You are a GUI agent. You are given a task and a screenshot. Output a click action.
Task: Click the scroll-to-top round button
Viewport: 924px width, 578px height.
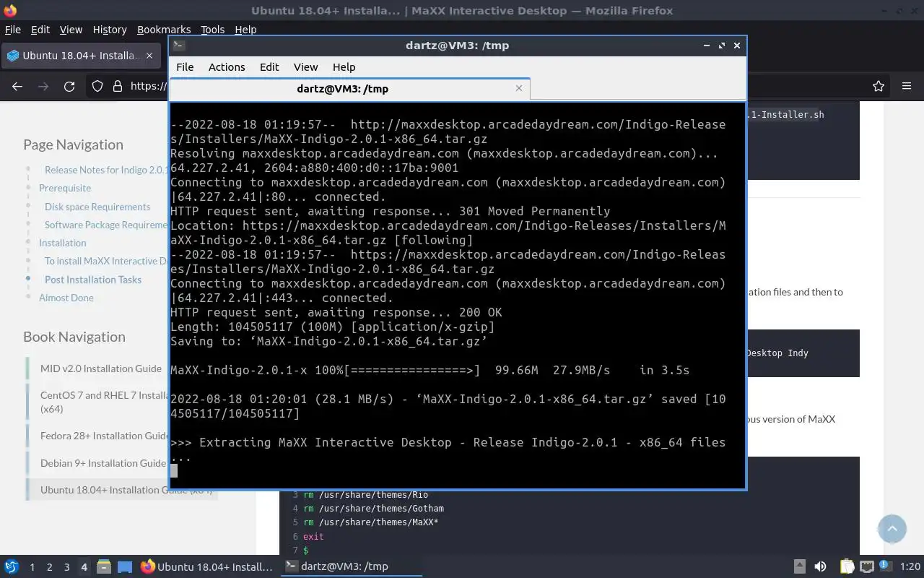coord(892,529)
